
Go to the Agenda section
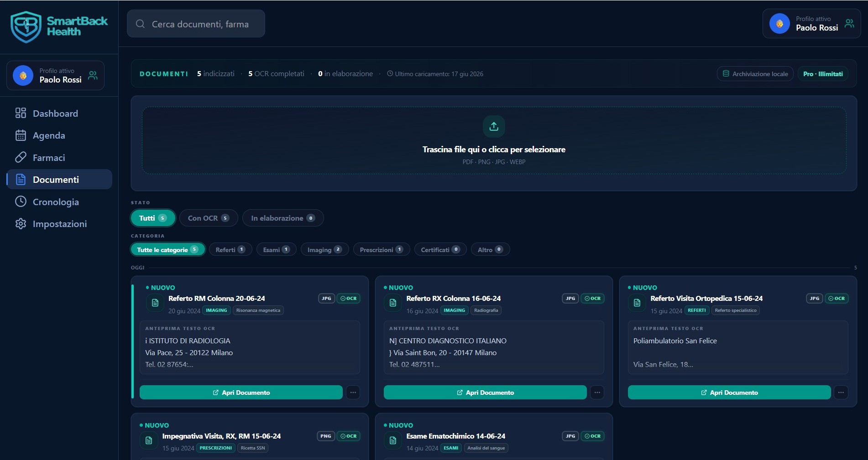point(59,135)
